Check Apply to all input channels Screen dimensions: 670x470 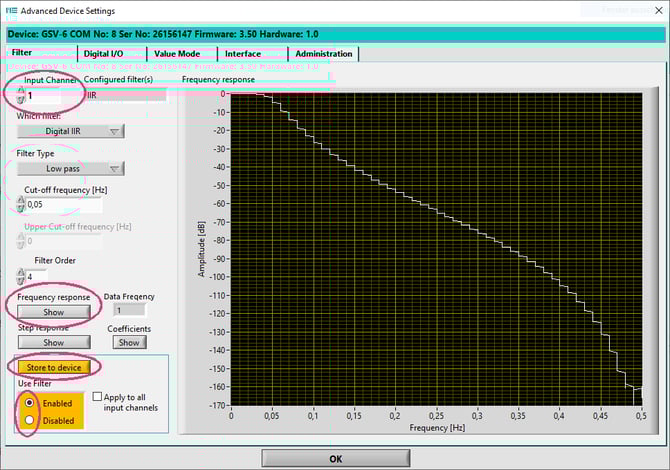click(x=98, y=397)
